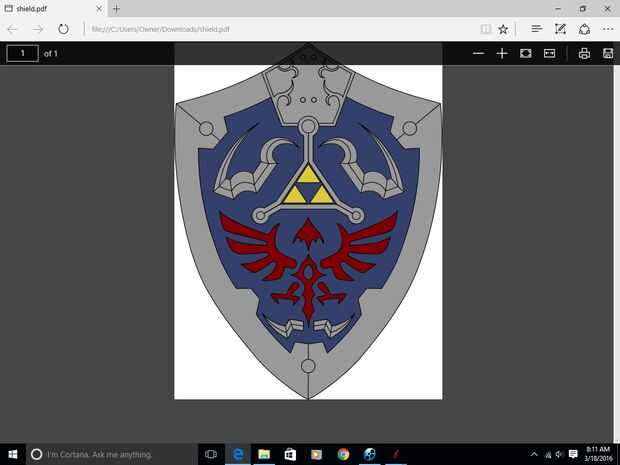The width and height of the screenshot is (620, 465).
Task: Click the Cortana search box
Action: 112,454
